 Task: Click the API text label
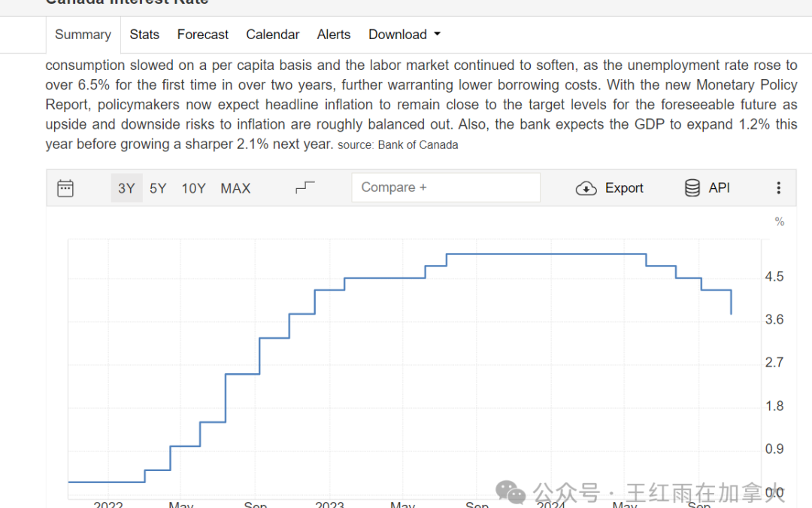click(x=719, y=188)
